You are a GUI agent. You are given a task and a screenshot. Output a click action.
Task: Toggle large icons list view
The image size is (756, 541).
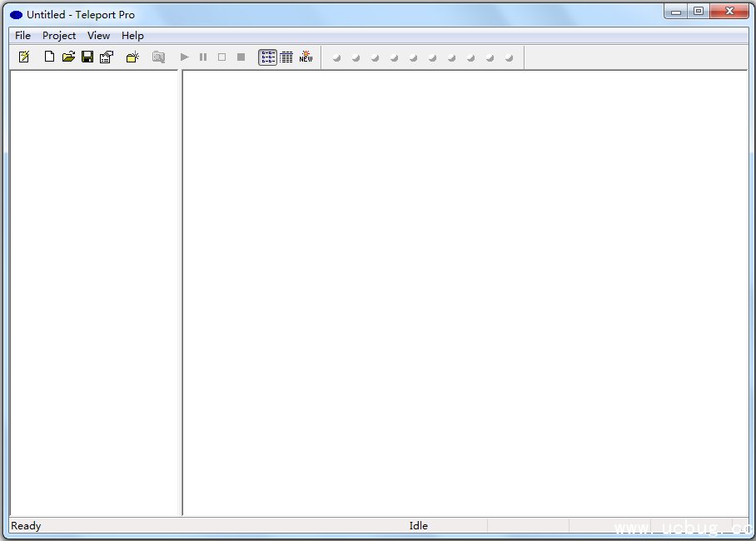tap(267, 57)
